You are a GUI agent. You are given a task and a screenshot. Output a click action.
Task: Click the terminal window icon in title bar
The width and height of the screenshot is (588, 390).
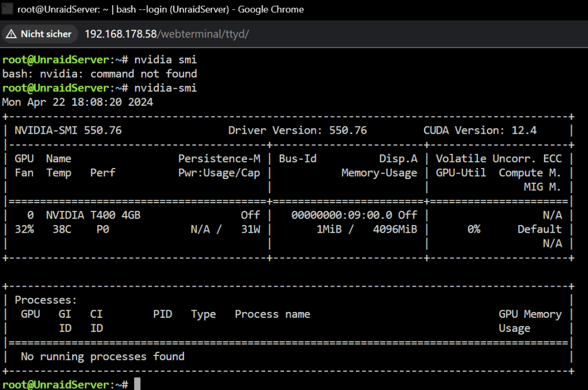(6, 8)
